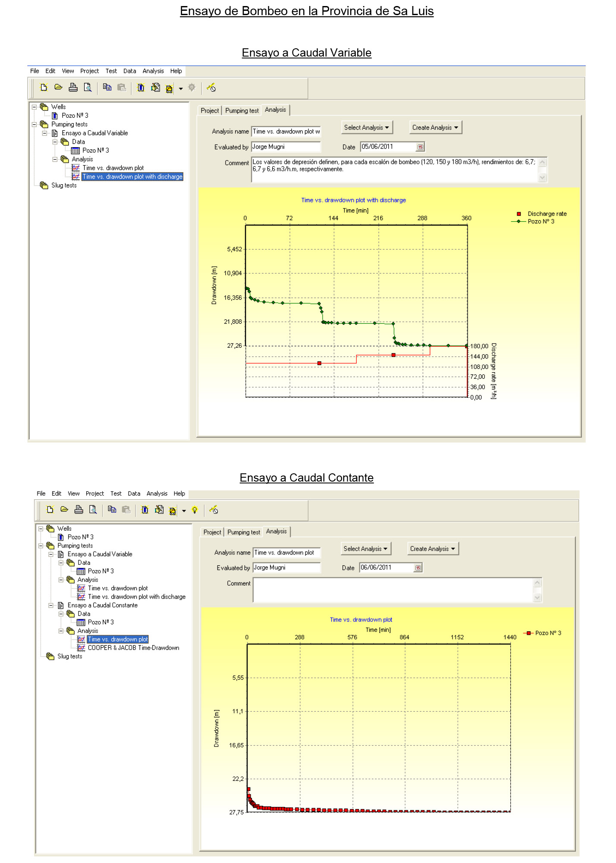This screenshot has width=616, height=863.
Task: Switch to Project tab in lower window
Action: (x=212, y=532)
